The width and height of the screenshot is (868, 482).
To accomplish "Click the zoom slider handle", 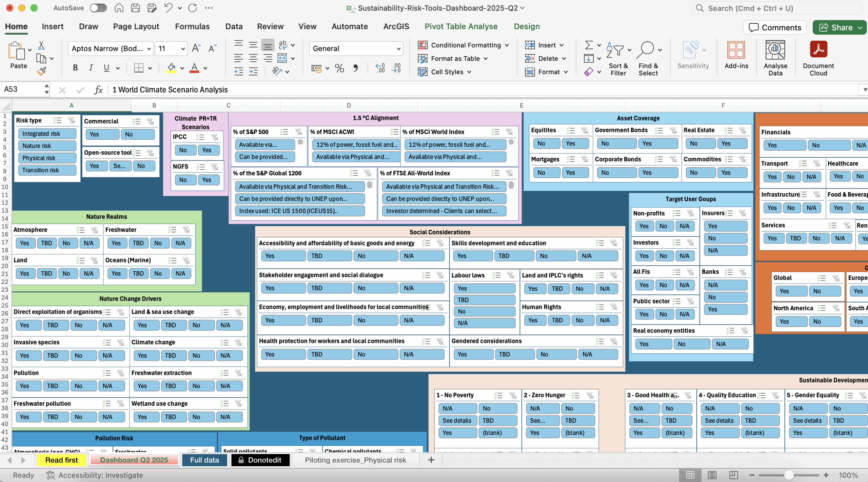I will click(x=789, y=476).
